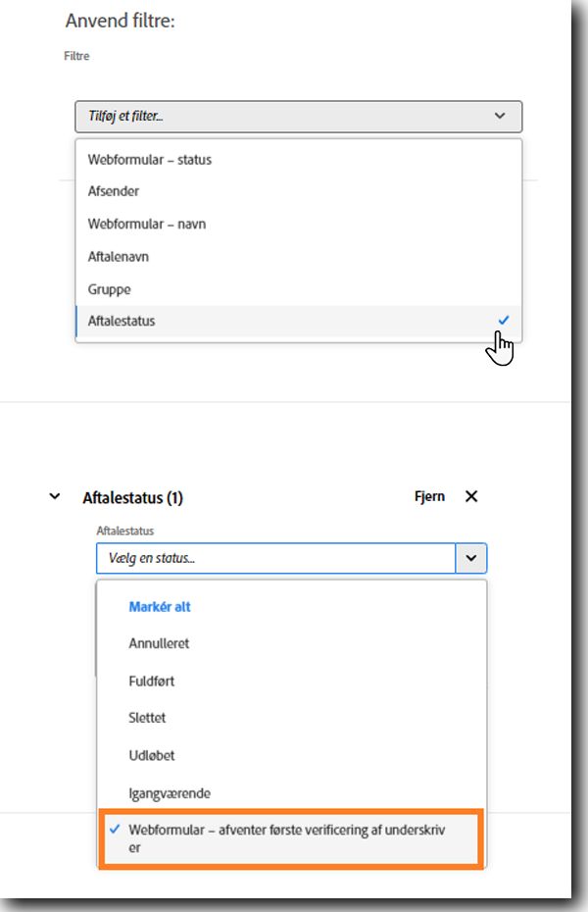Image resolution: width=588 pixels, height=912 pixels.
Task: Select the Fuldført status option
Action: click(x=291, y=682)
